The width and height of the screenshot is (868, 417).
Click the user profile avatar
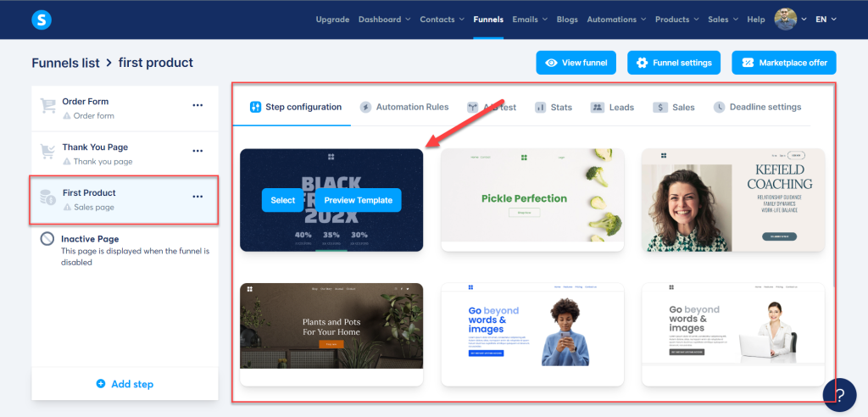click(786, 19)
